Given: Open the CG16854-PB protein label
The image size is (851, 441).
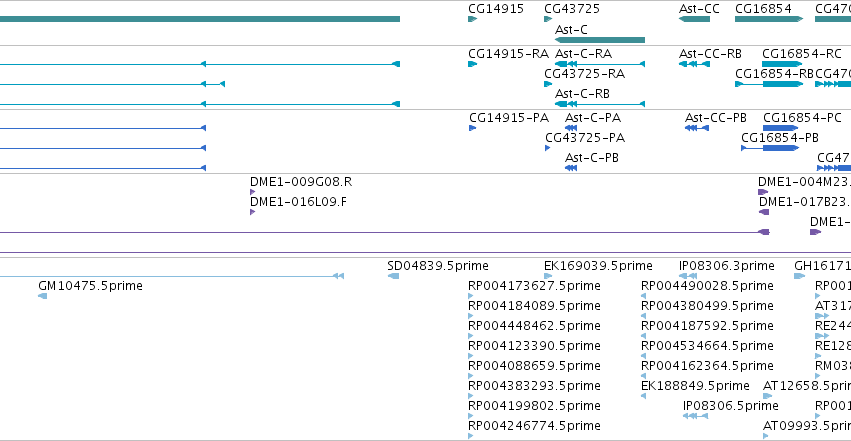Looking at the screenshot, I should click(780, 138).
